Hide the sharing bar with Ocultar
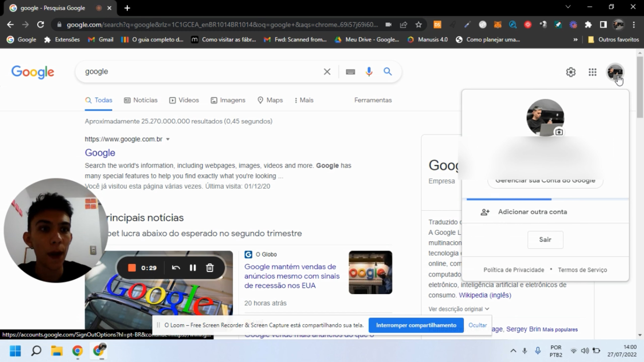This screenshot has height=362, width=644. (477, 325)
